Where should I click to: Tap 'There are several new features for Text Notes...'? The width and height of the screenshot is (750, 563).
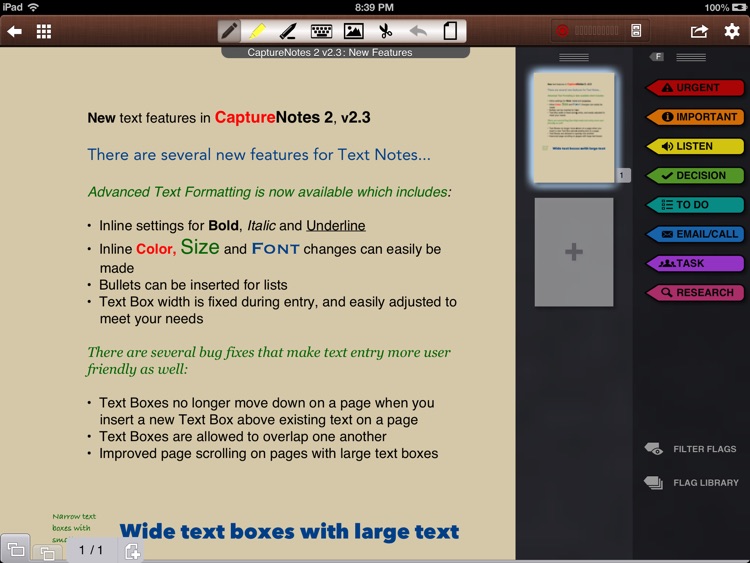coord(259,155)
